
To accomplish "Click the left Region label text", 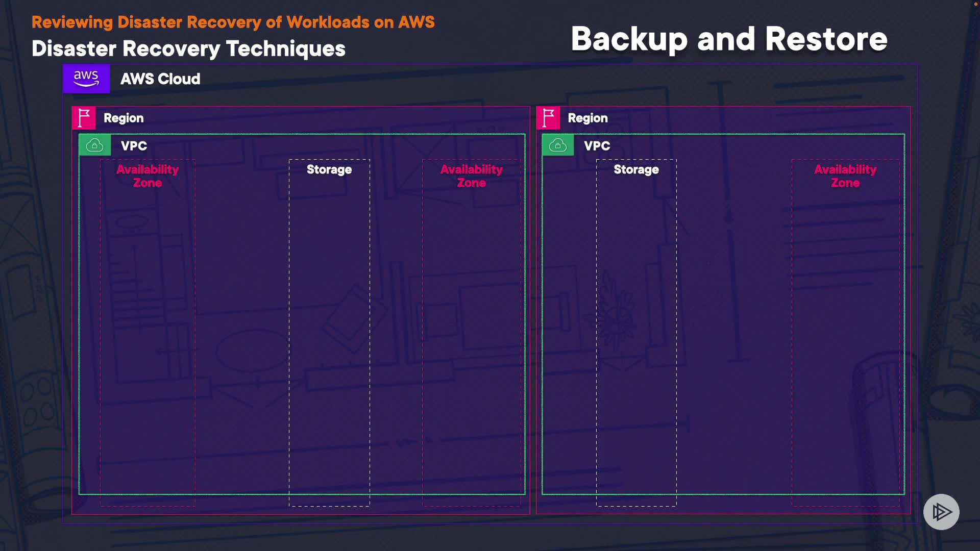I will (x=124, y=118).
